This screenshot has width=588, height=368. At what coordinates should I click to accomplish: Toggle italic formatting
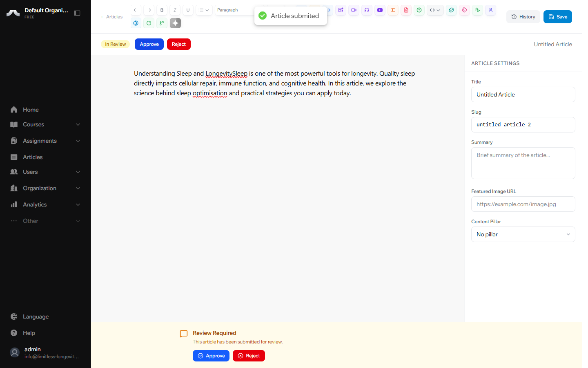click(175, 10)
